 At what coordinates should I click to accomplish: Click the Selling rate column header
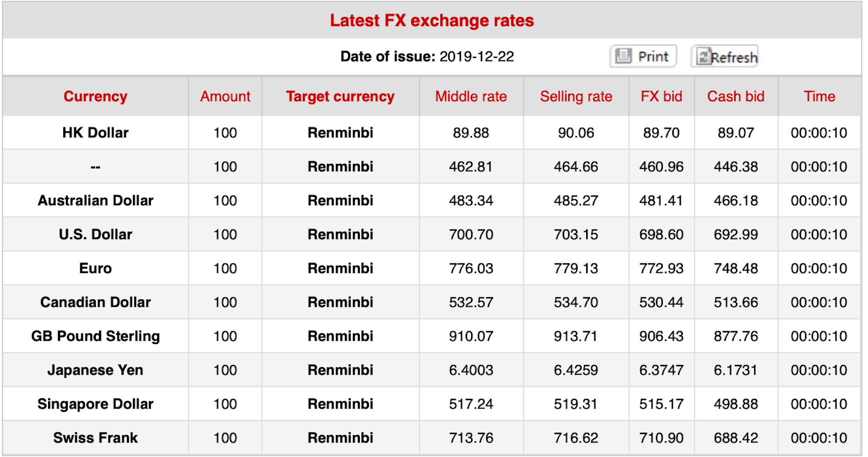point(576,96)
